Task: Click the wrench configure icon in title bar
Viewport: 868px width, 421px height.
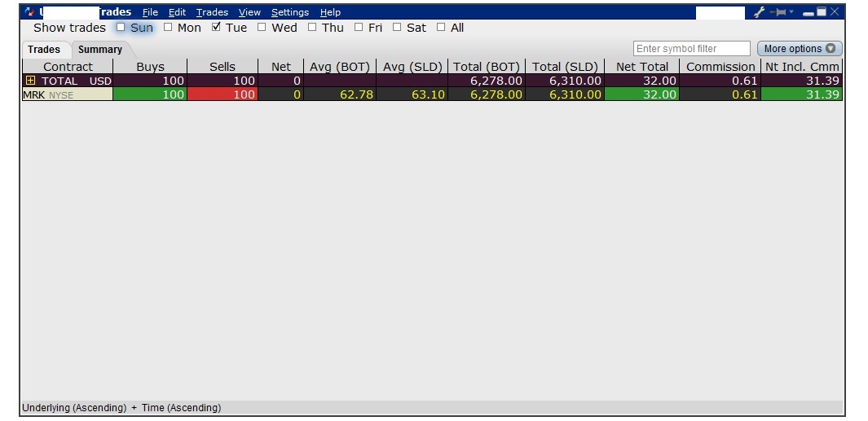Action: tap(760, 12)
